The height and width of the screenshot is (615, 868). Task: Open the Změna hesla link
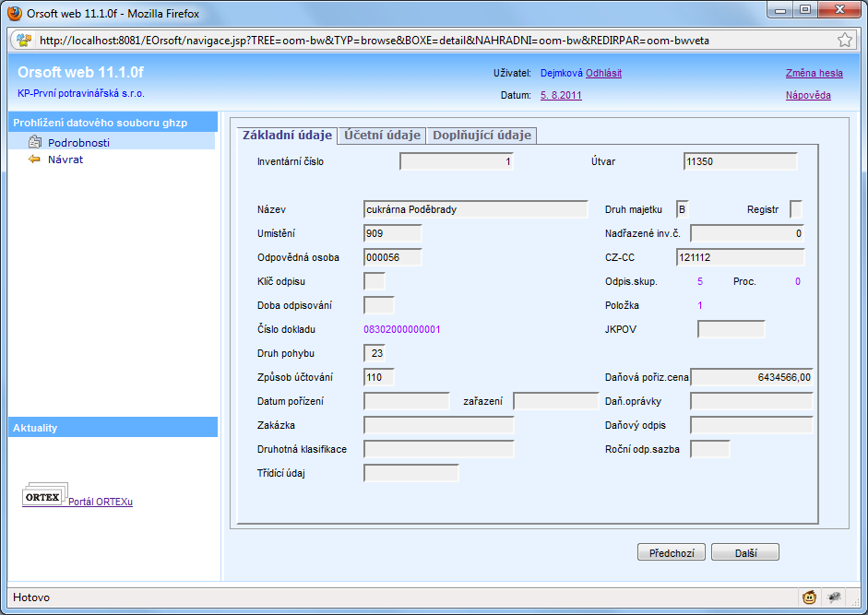click(814, 73)
